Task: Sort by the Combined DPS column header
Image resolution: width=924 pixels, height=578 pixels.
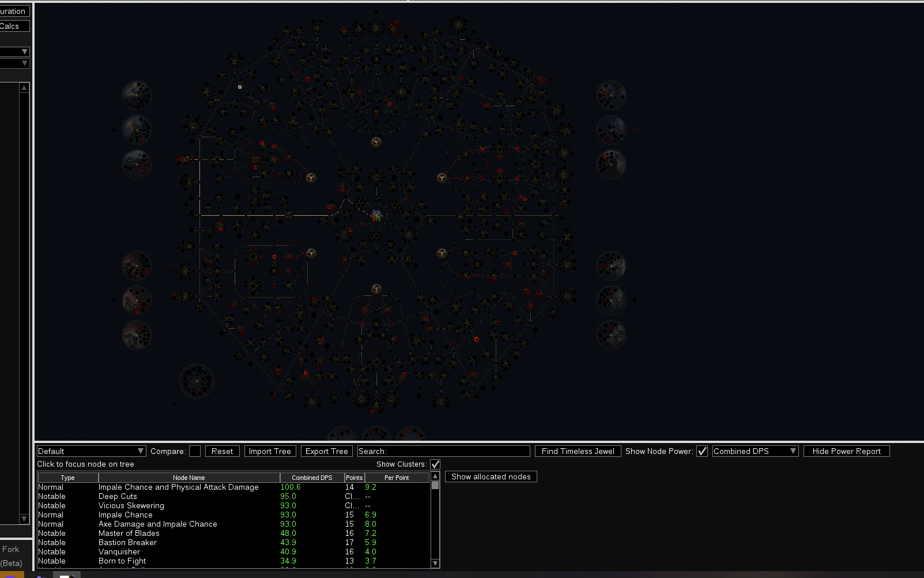Action: coord(312,478)
